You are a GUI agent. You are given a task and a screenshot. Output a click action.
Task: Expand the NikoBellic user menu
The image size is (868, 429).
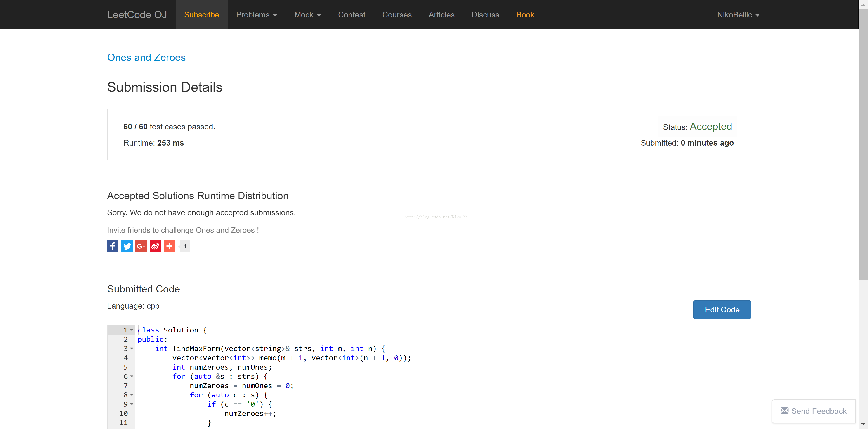[738, 15]
